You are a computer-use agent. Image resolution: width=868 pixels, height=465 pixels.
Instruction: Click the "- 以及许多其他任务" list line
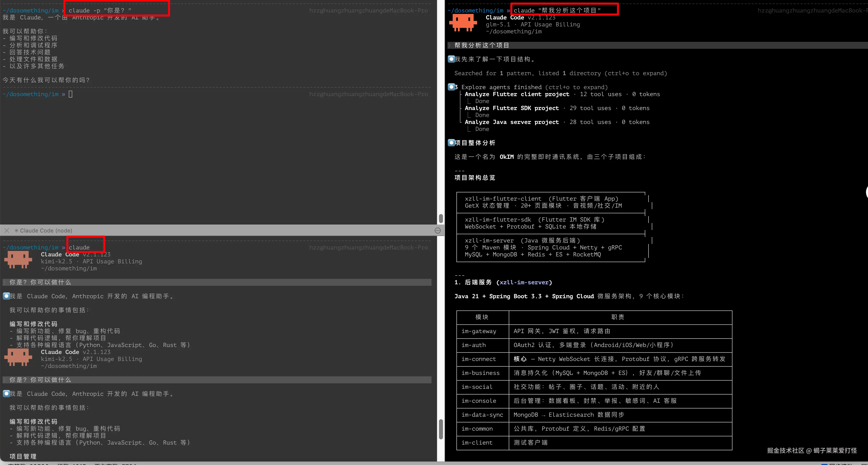(33, 66)
